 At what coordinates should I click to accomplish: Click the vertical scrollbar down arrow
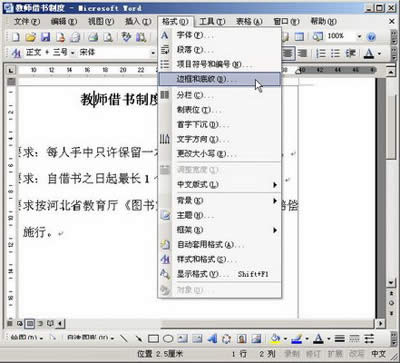click(391, 283)
